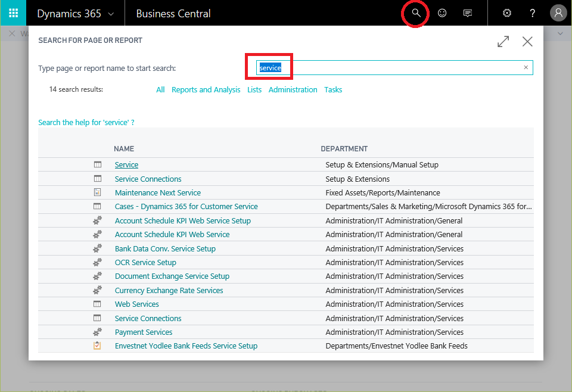Screen dimensions: 572x392
Task: Click the gears icon beside Bank Data Conv. Service Setup
Action: [97, 248]
